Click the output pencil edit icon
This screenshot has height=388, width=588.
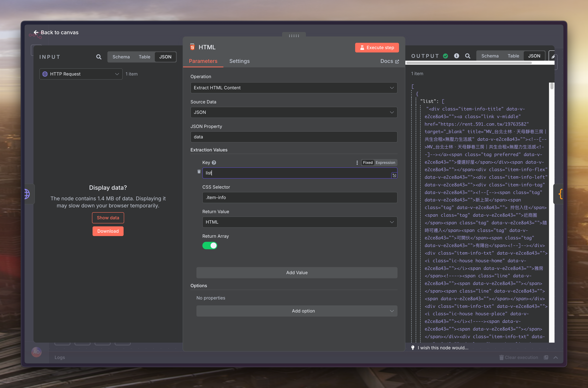click(553, 56)
